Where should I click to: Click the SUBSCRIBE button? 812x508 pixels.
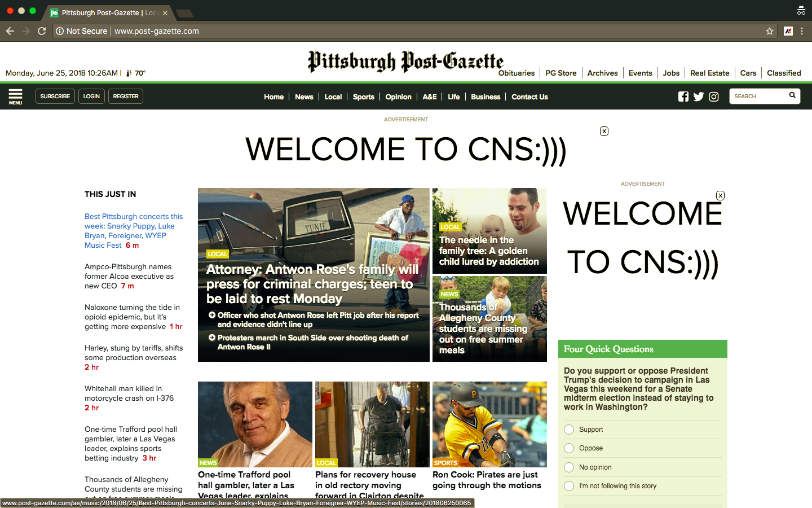(x=55, y=97)
